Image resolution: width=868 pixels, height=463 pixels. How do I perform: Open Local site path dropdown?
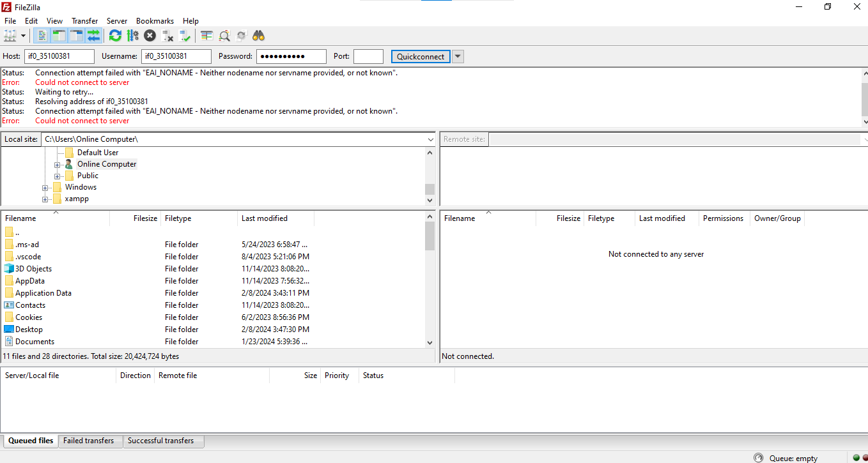(430, 139)
